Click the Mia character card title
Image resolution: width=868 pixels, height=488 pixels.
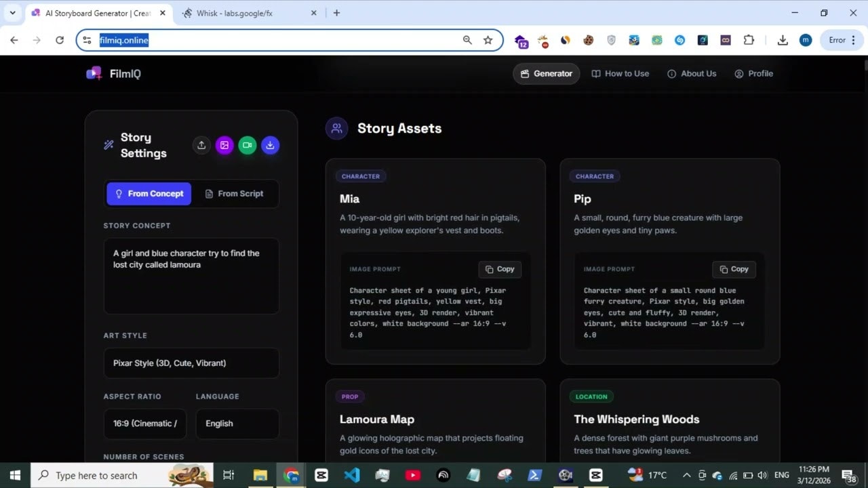349,199
